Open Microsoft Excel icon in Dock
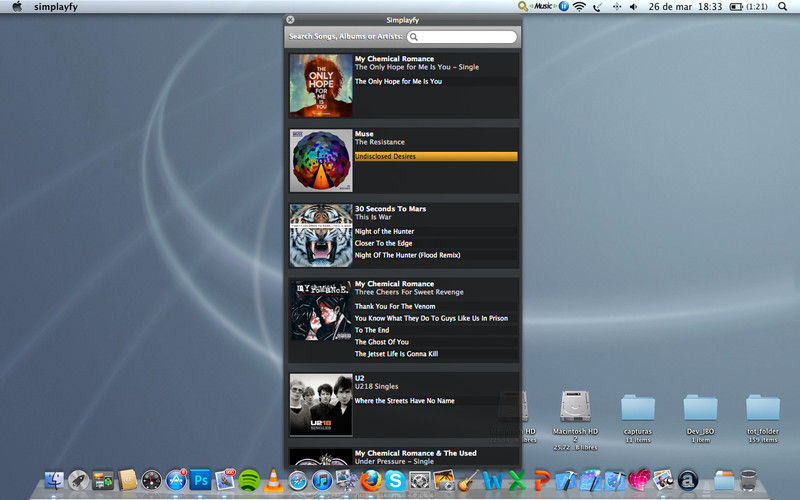The height and width of the screenshot is (500, 800). pyautogui.click(x=517, y=481)
